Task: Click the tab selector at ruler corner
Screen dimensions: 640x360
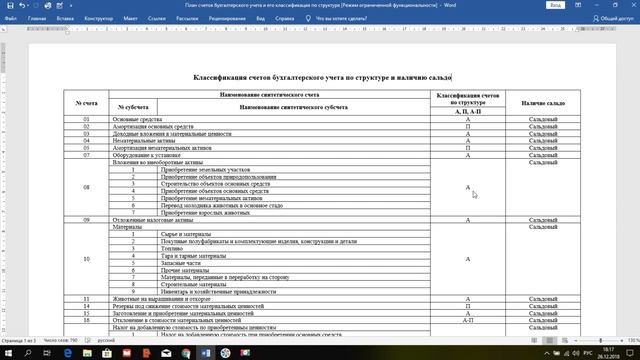Action: point(4,29)
